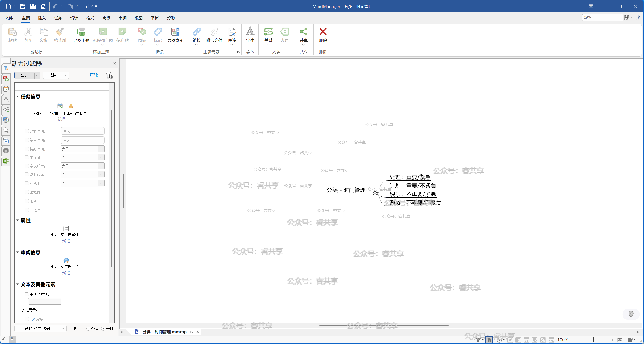Open the 视图 ribbon tab
This screenshot has height=344, width=644.
(x=138, y=18)
